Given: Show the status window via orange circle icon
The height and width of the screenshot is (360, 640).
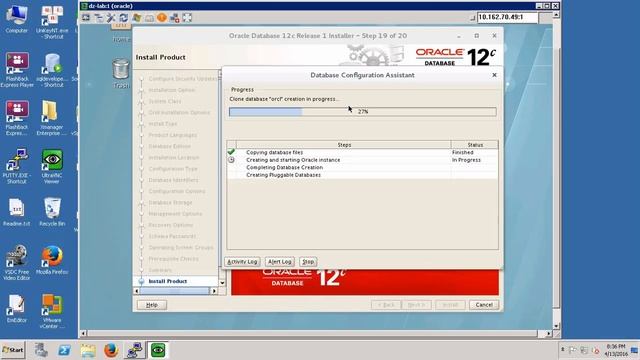Looking at the screenshot, I should pyautogui.click(x=162, y=18).
